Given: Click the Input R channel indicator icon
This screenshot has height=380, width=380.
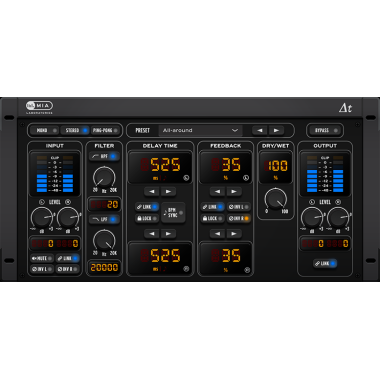Looking at the screenshot, I should pyautogui.click(x=68, y=202).
